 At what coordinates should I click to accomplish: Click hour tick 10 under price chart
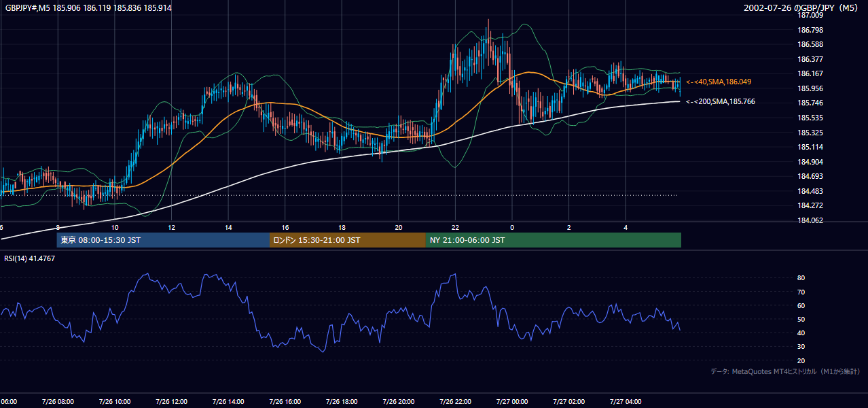115,228
